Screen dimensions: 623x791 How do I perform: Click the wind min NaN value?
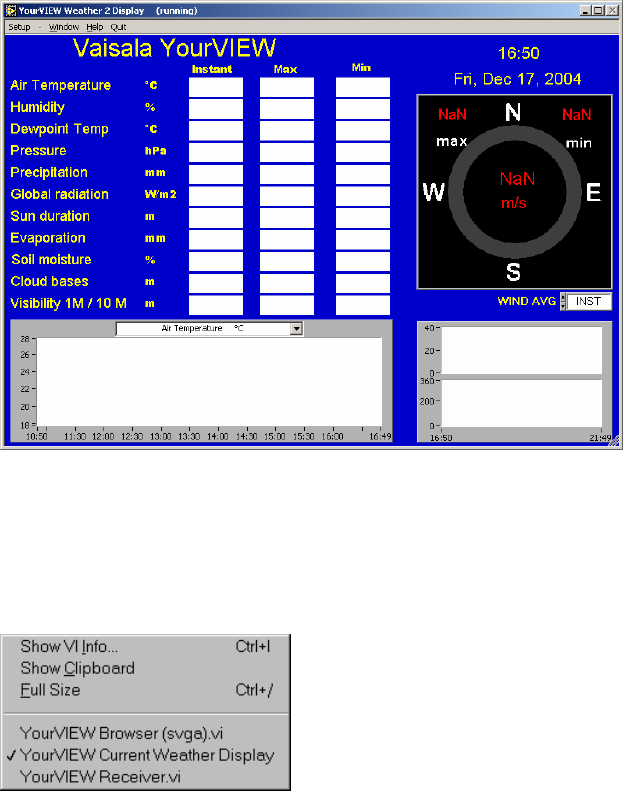[x=577, y=115]
